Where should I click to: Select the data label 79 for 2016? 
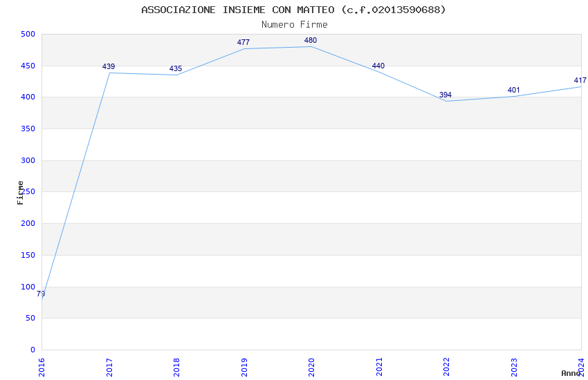click(41, 294)
